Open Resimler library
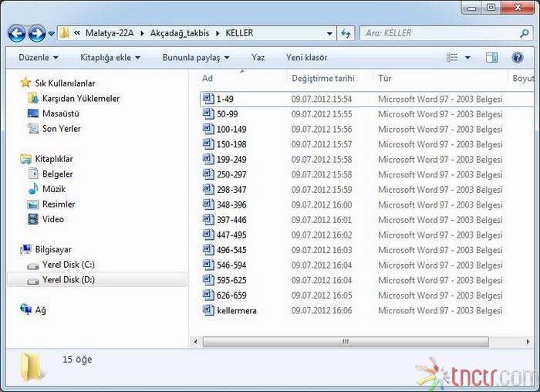540x392 pixels. tap(59, 204)
